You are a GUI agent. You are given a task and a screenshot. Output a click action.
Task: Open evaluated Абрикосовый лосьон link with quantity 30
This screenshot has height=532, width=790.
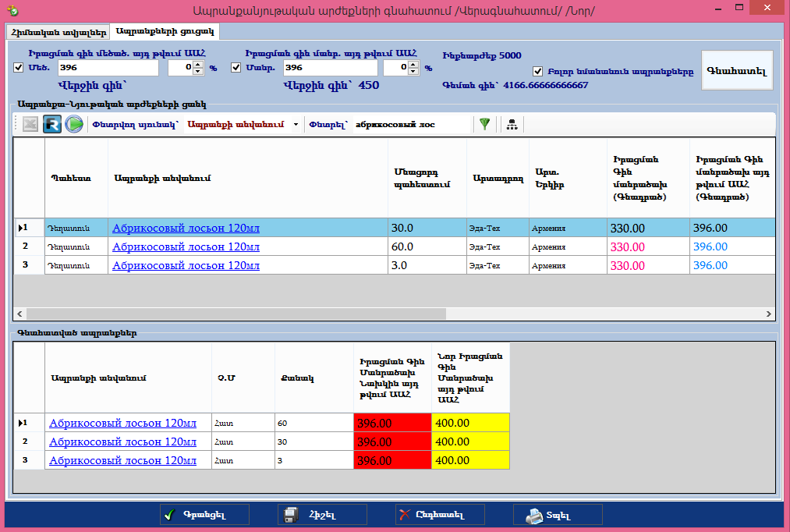click(x=123, y=442)
